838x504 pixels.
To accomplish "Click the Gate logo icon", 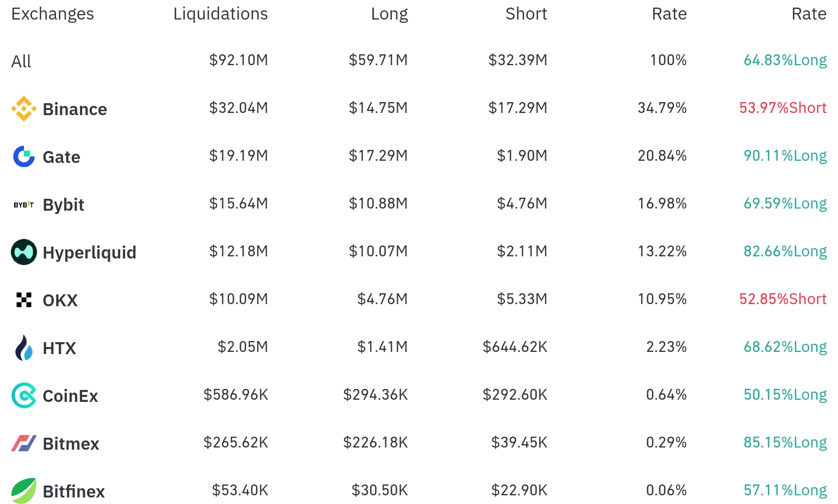I will pyautogui.click(x=24, y=156).
